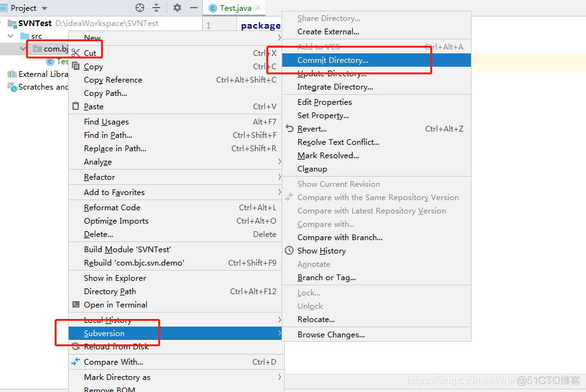This screenshot has height=392, width=586.
Task: Open the Project view dropdown
Action: click(44, 8)
